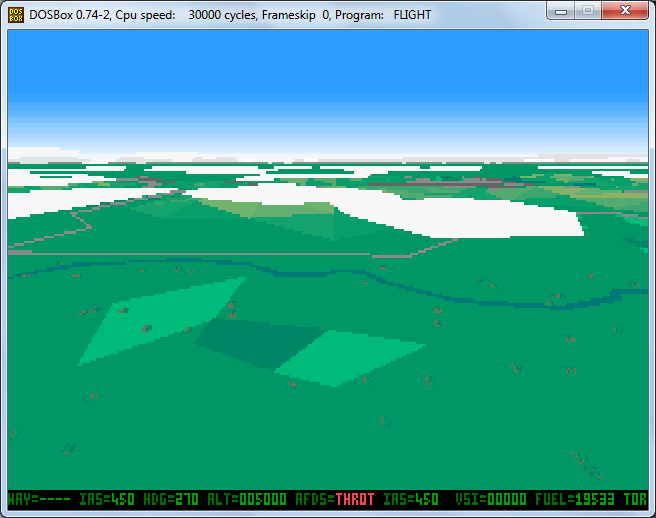Click the DOSBox icon in the title bar
Viewport: 656px width, 518px height.
point(16,15)
